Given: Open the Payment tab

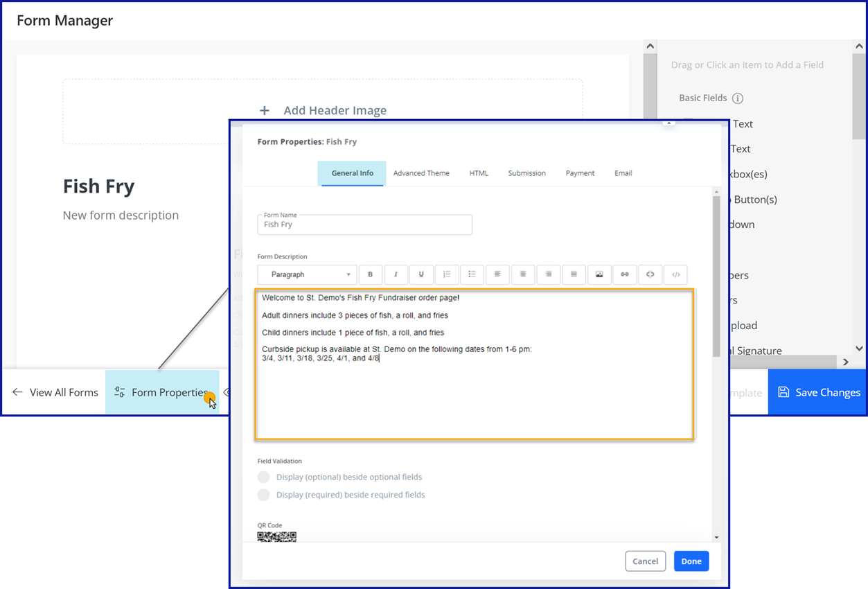Looking at the screenshot, I should pyautogui.click(x=580, y=173).
